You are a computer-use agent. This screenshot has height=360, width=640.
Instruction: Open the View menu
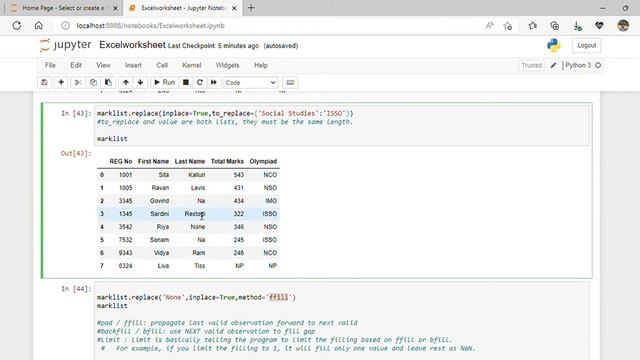[103, 65]
